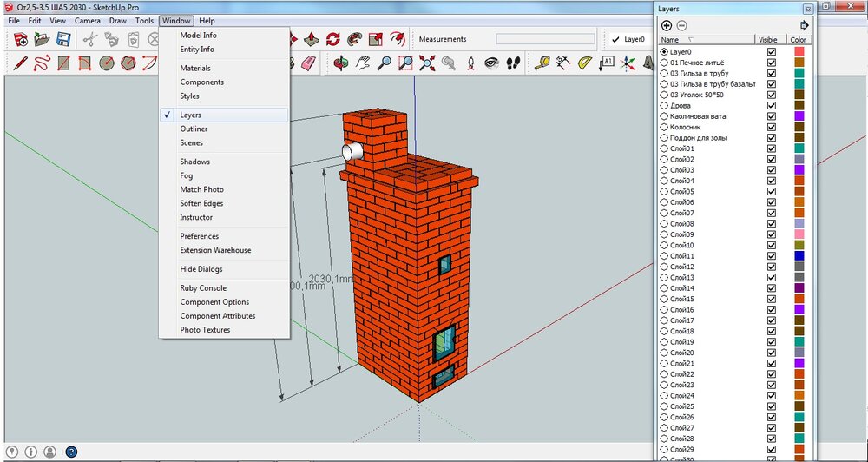868x462 pixels.
Task: Select the Protractor tool
Action: pyautogui.click(x=585, y=63)
